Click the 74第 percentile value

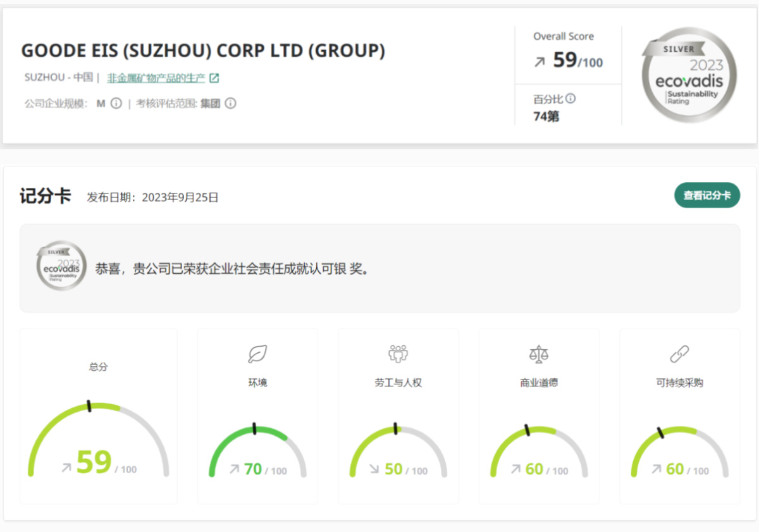pos(546,116)
